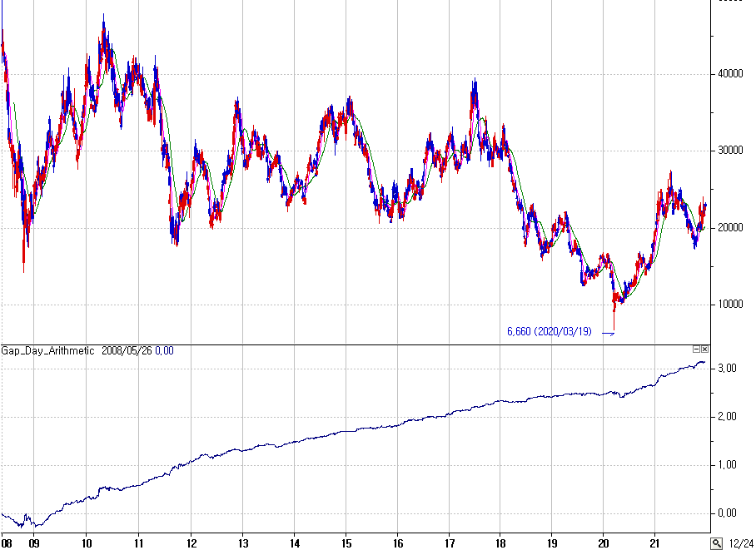The image size is (756, 550).
Task: Click the year 13 on time axis
Action: [242, 543]
